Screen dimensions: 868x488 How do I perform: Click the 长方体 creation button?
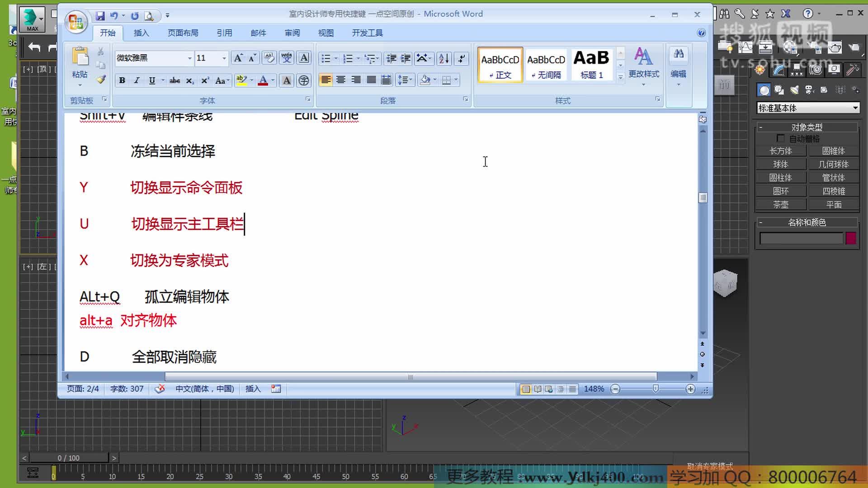(781, 150)
